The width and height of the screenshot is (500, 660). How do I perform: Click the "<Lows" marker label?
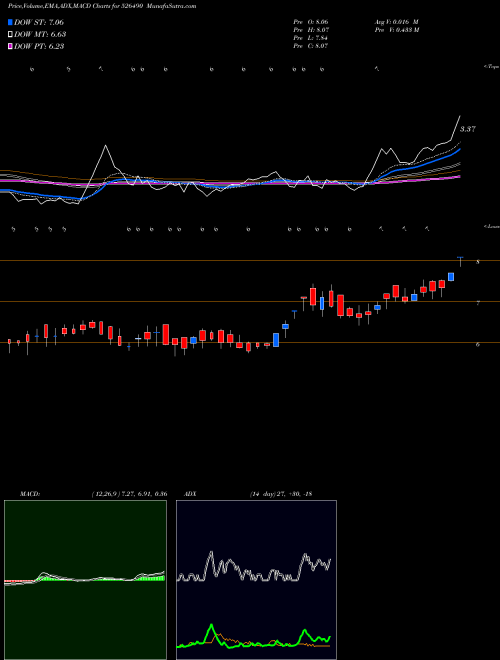point(492,226)
